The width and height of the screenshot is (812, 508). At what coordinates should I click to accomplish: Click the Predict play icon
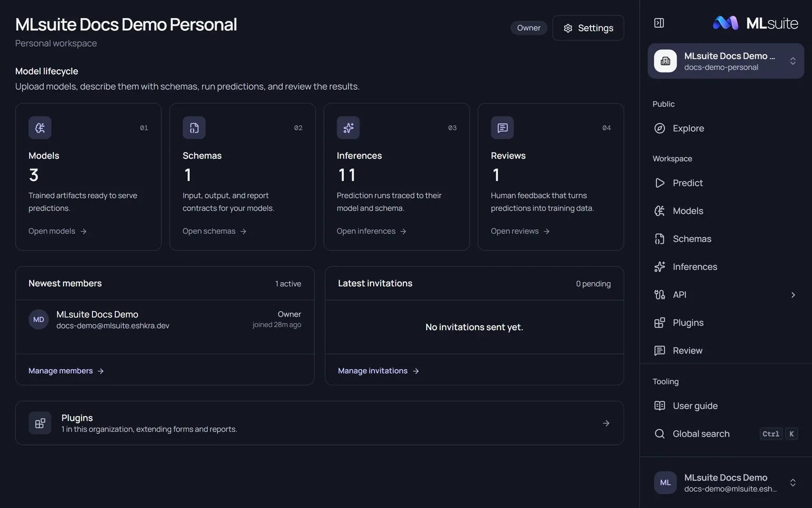tap(660, 183)
